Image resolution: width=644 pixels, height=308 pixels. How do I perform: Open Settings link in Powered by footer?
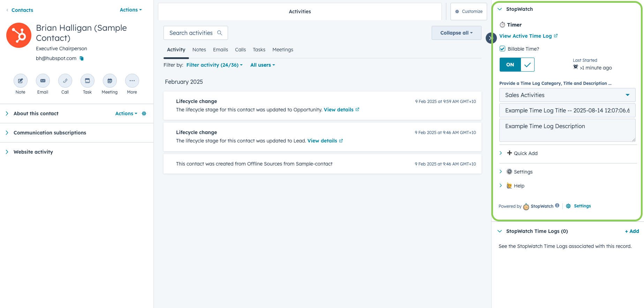pos(582,206)
